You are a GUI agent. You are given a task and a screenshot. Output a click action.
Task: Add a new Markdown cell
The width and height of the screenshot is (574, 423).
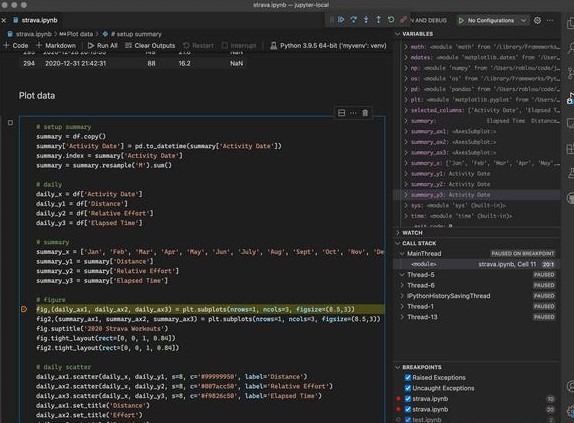tap(56, 45)
